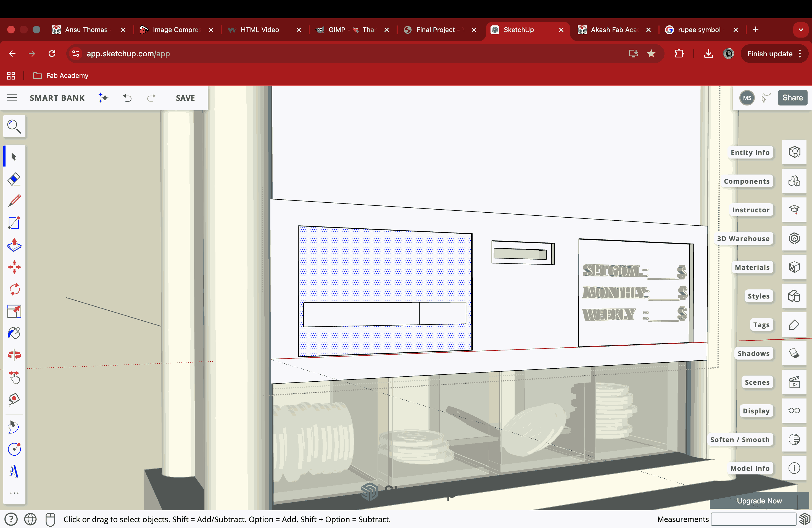Screen dimensions: 812x528
Task: Click the Measurements input field
Action: coord(753,519)
